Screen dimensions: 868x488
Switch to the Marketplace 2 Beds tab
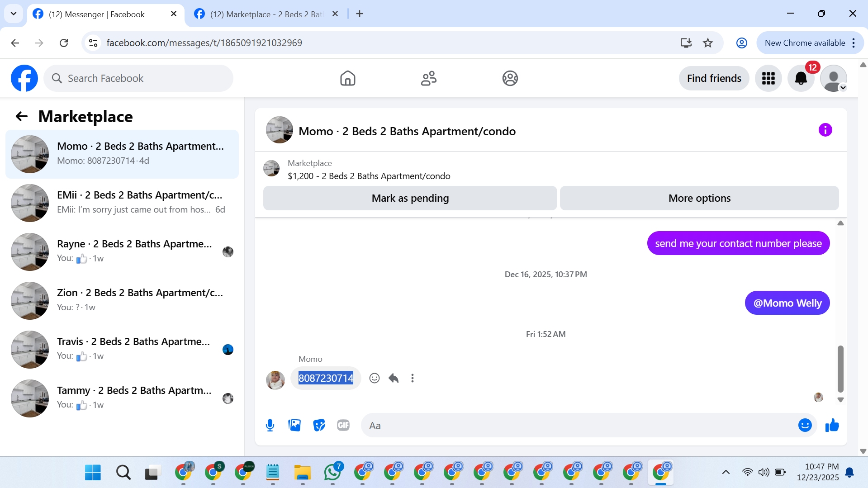(x=267, y=14)
